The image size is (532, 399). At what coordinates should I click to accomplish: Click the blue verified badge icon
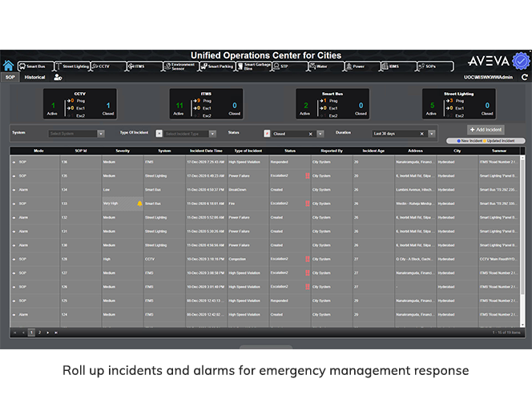[x=521, y=61]
